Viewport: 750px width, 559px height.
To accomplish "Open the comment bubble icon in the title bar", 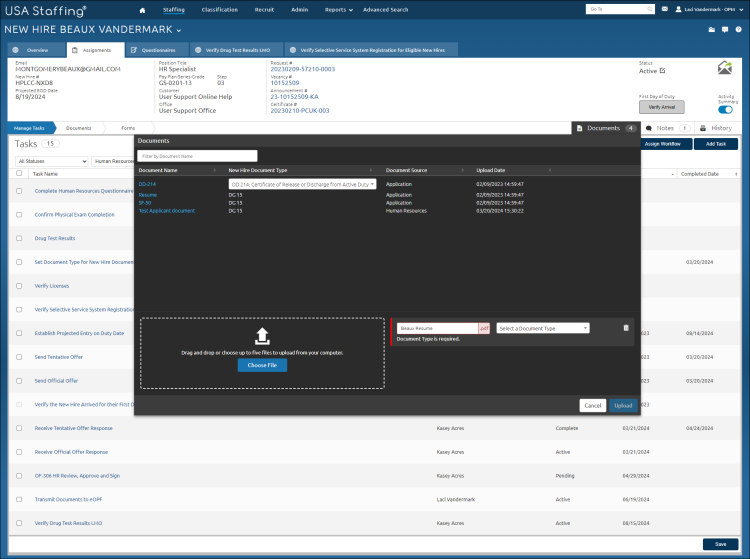I will [725, 30].
